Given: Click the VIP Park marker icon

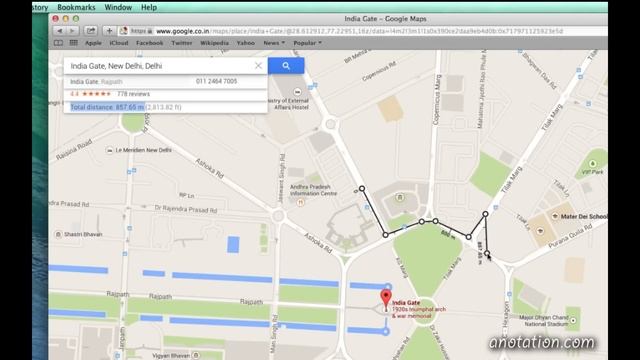Looking at the screenshot, I should point(593,164).
